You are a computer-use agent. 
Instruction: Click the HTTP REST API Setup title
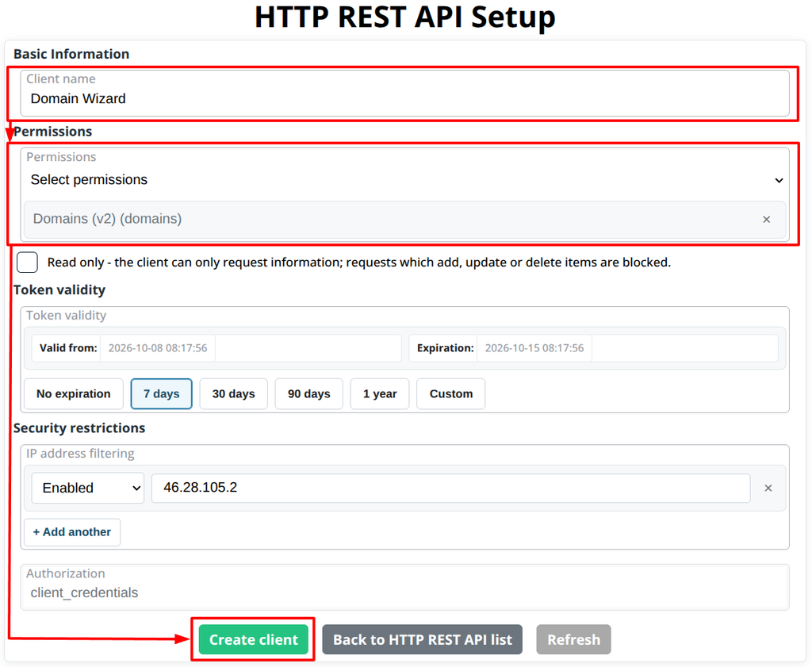click(405, 17)
